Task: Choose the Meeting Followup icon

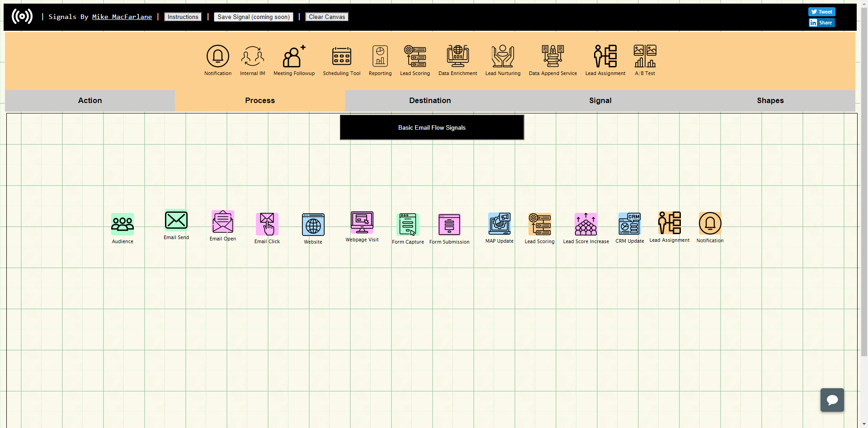Action: coord(294,56)
